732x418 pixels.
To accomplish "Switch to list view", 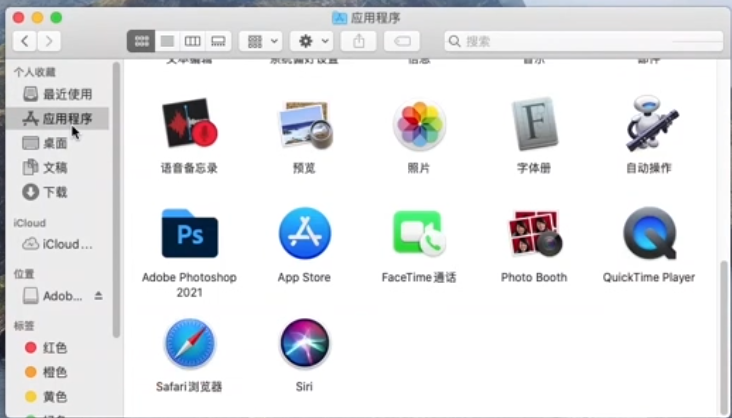I will 167,42.
